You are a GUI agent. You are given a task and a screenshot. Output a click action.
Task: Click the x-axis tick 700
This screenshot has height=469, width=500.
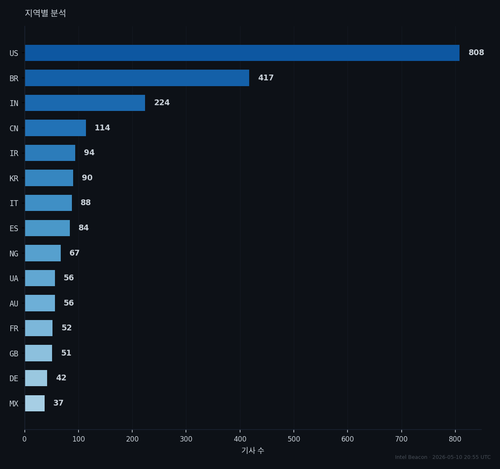point(401,439)
